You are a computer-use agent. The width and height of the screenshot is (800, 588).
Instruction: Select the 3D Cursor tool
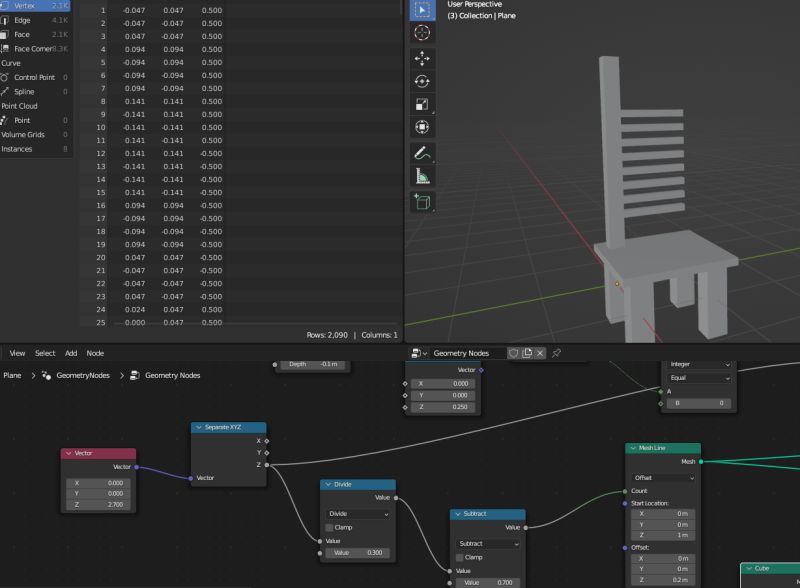point(422,33)
